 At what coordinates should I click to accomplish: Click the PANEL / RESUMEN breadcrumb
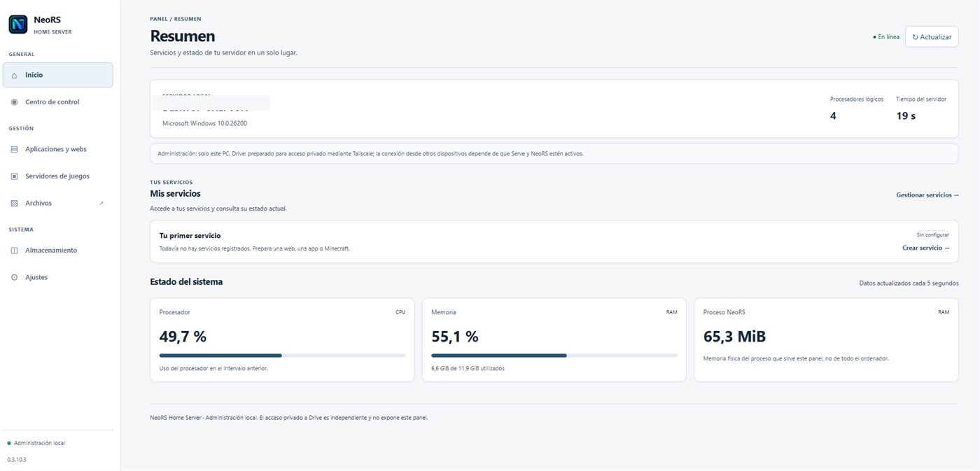176,19
